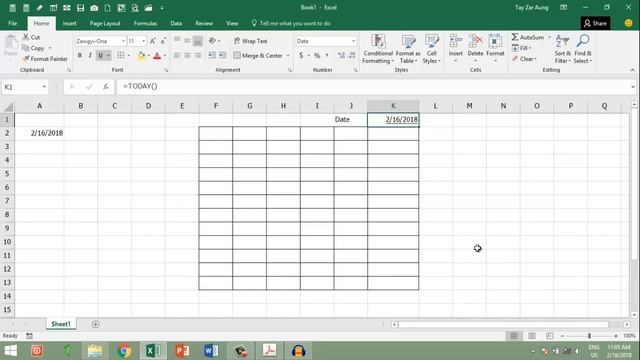Toggle Underline formatting
Screen dimensions: 640x360
[x=100, y=55]
